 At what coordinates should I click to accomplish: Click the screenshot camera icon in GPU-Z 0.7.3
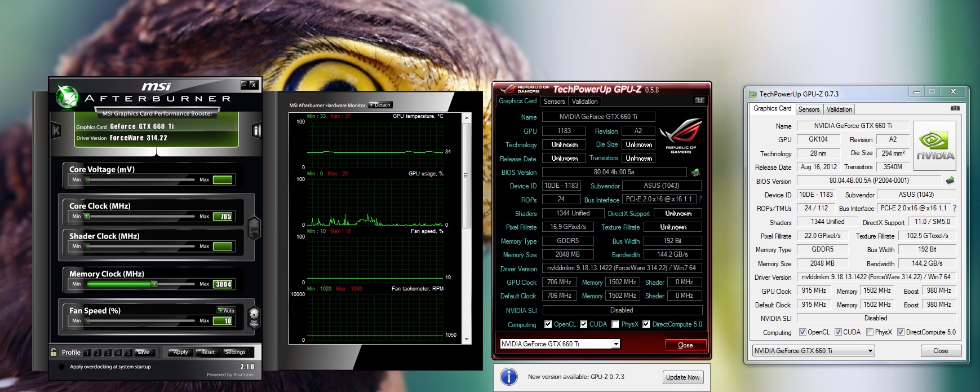(955, 108)
